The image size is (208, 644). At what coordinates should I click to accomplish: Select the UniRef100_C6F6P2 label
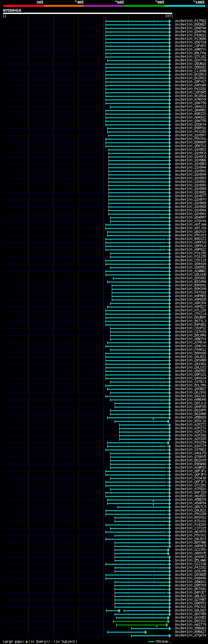(190, 46)
